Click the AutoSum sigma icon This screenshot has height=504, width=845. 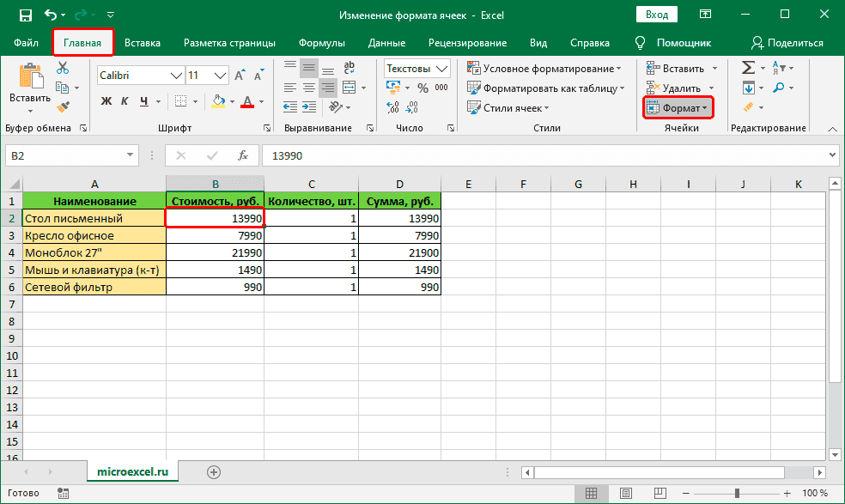click(x=747, y=68)
